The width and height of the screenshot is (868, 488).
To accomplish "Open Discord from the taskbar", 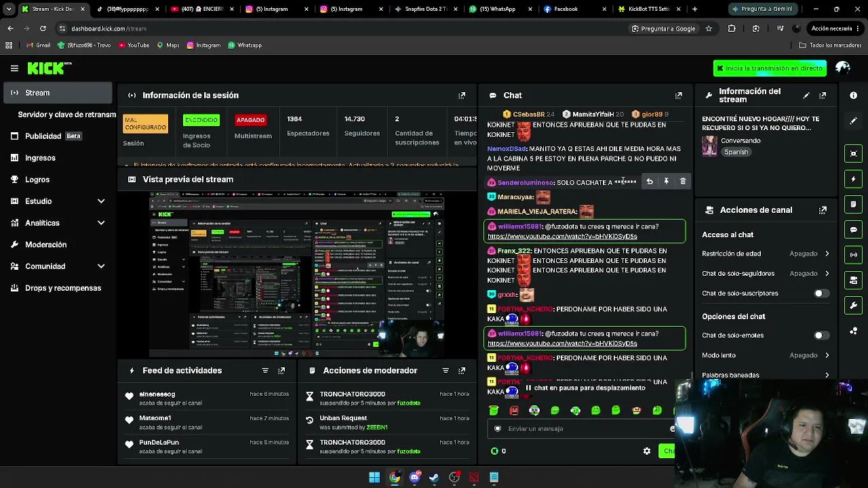I will coord(414,477).
